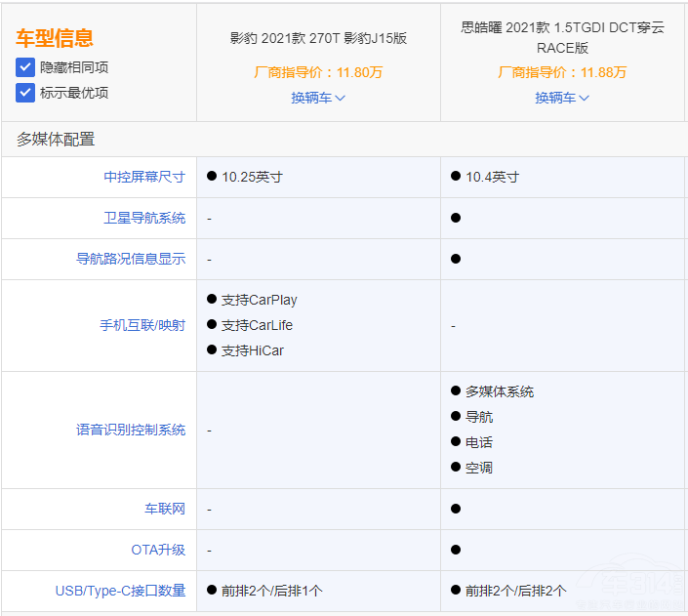Open the OTA升级 parameter link

tap(158, 550)
